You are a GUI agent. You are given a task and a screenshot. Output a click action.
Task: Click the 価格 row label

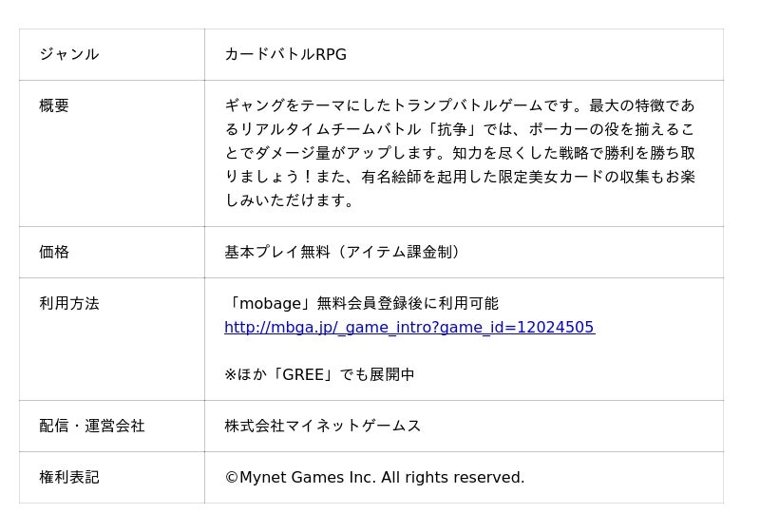(x=54, y=252)
